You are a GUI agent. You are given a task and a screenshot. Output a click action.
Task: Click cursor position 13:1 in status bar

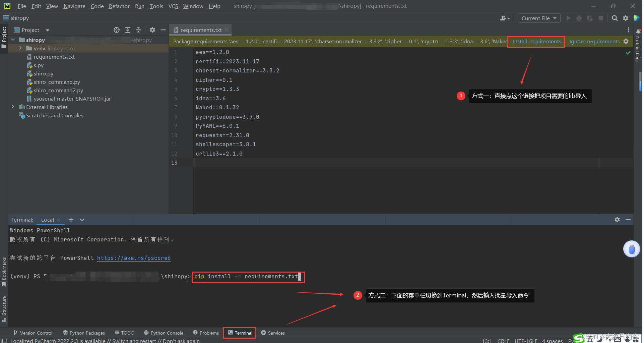click(487, 341)
